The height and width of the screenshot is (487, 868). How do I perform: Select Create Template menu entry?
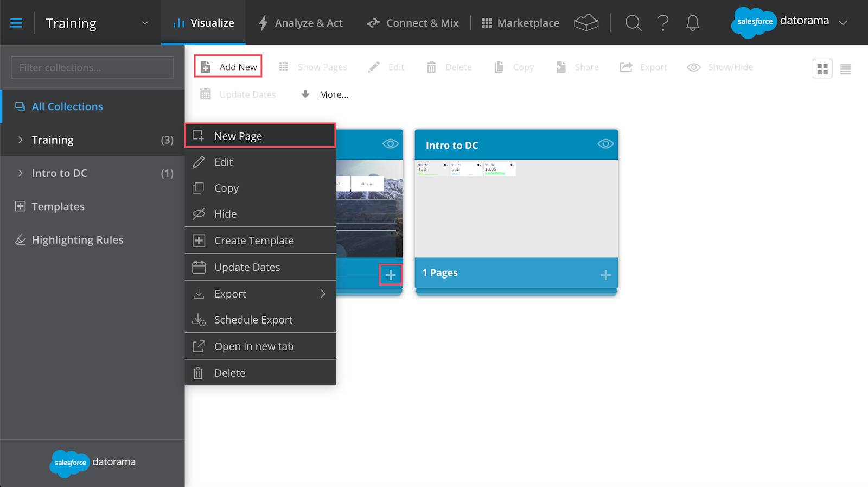260,241
